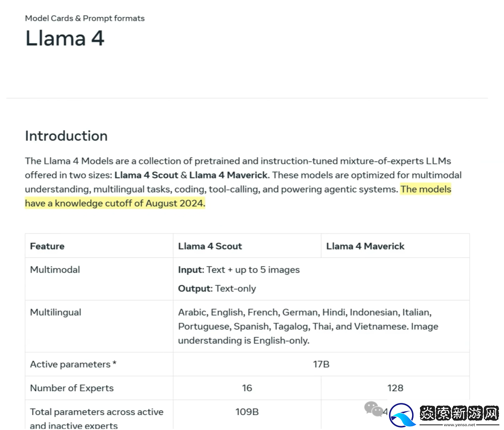Click the Multilingual row label
Screen dimensions: 504x430
[56, 312]
